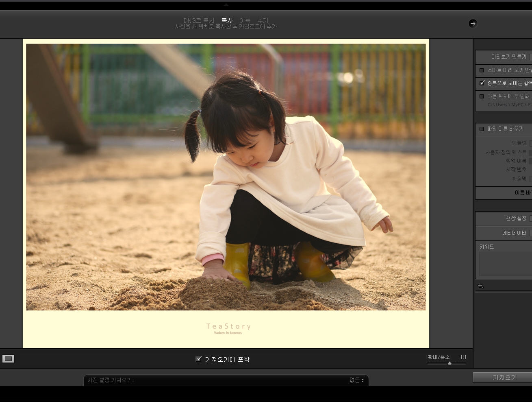
Task: Enable 파일 이름 바꾸기 checkbox
Action: [x=482, y=129]
